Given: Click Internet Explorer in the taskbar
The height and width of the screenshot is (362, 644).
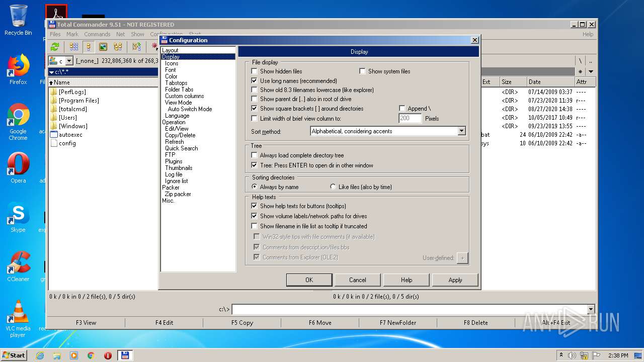Looking at the screenshot, I should tap(40, 355).
